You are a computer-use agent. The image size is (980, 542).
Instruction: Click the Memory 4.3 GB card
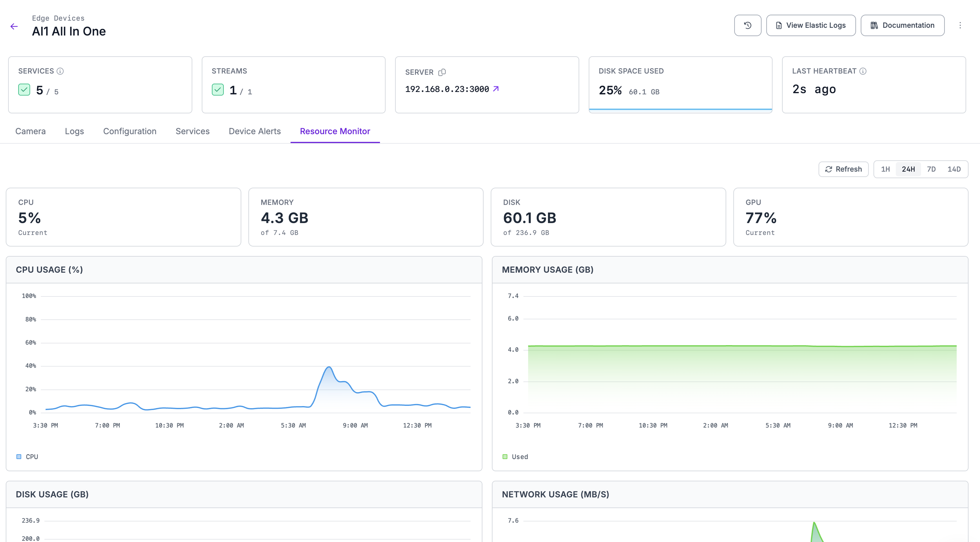[x=366, y=217]
